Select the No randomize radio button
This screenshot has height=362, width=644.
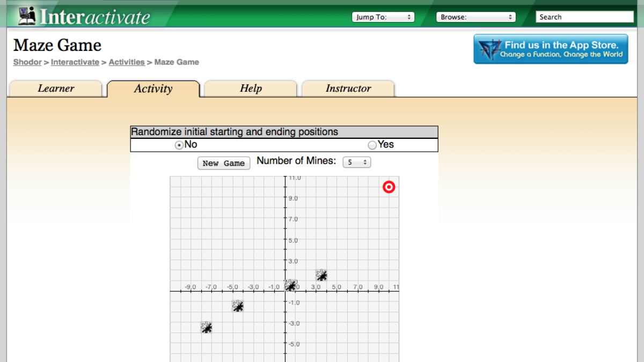tap(179, 144)
